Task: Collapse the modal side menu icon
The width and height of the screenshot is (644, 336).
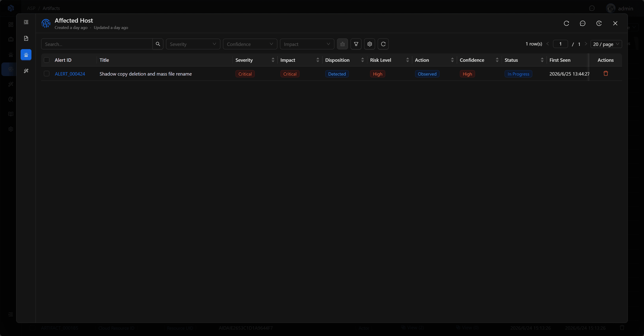Action: pos(26,22)
